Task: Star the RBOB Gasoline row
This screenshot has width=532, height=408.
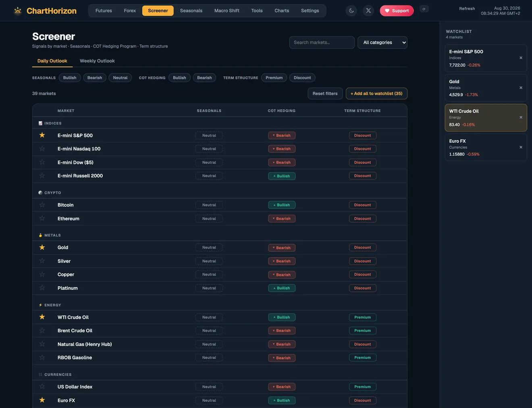Action: point(42,358)
